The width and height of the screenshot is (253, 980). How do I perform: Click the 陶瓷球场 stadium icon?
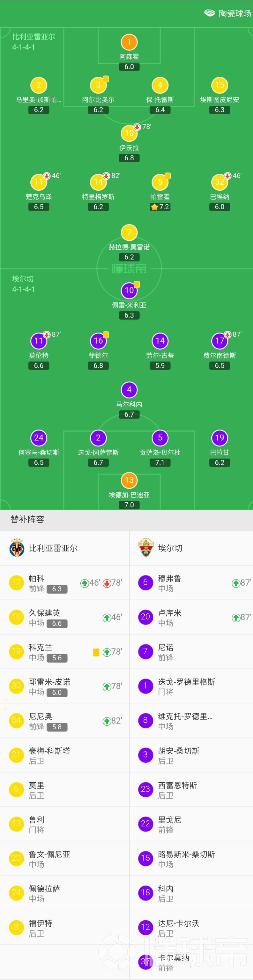(210, 13)
